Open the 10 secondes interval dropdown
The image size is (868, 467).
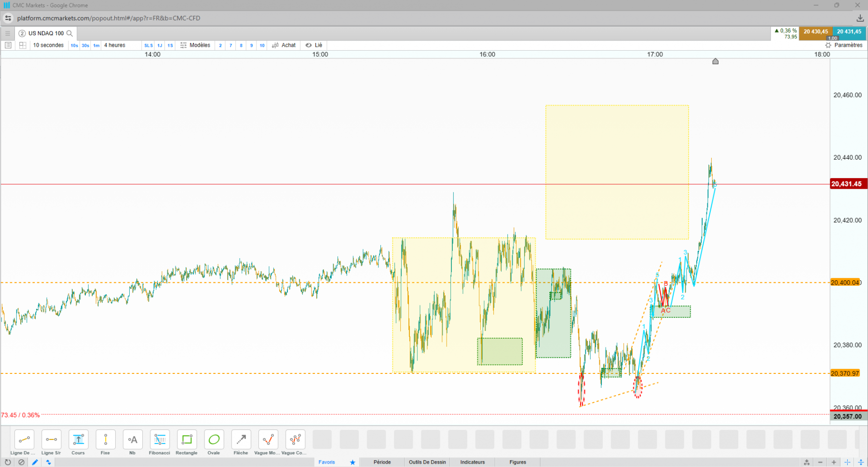tap(48, 45)
